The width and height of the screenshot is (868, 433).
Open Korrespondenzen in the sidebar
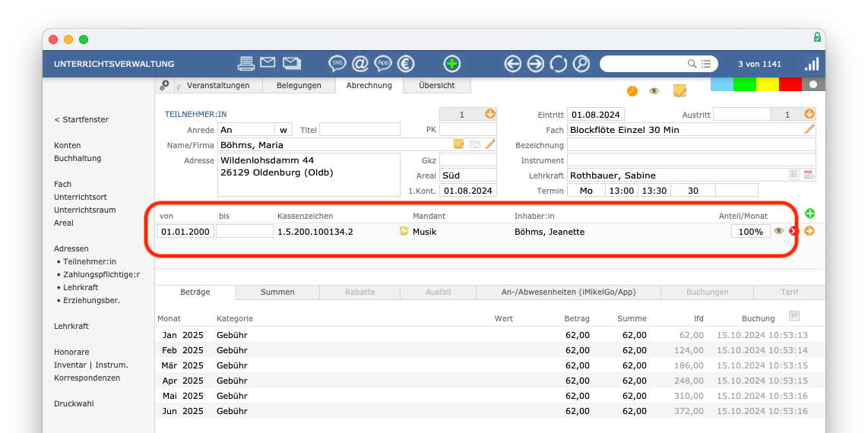(87, 378)
